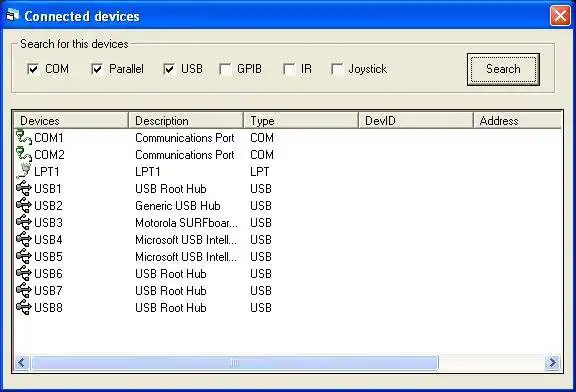This screenshot has height=392, width=576.
Task: Select the USB8 device name
Action: 48,308
